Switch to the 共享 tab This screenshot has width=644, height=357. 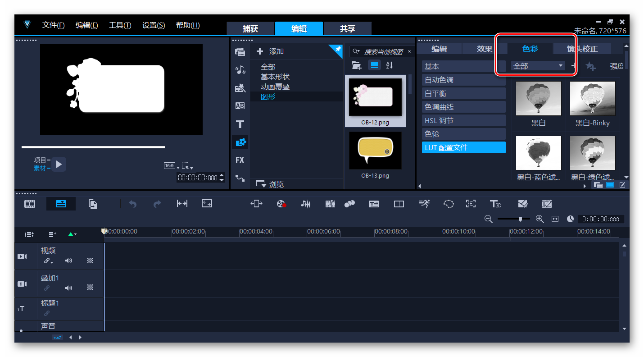pos(347,29)
